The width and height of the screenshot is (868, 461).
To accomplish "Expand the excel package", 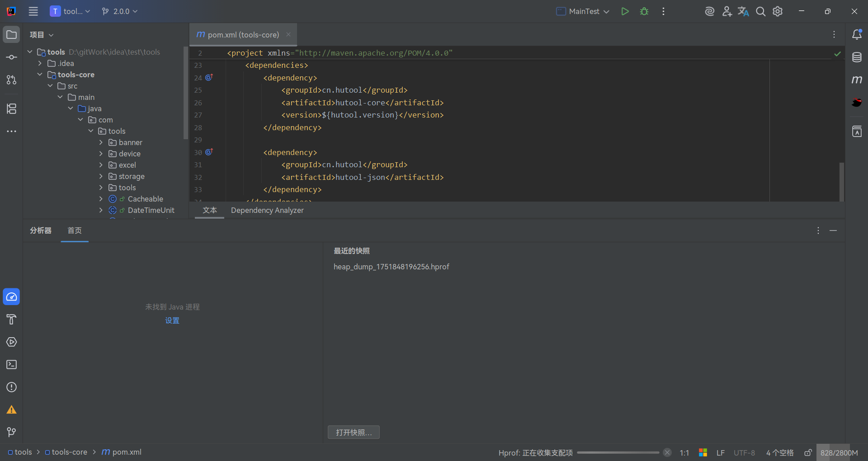I will pos(101,165).
